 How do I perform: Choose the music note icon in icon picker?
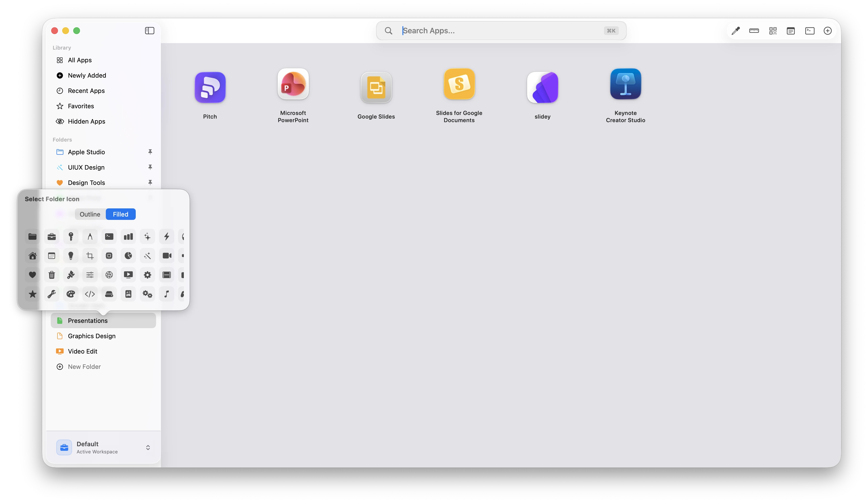point(167,294)
